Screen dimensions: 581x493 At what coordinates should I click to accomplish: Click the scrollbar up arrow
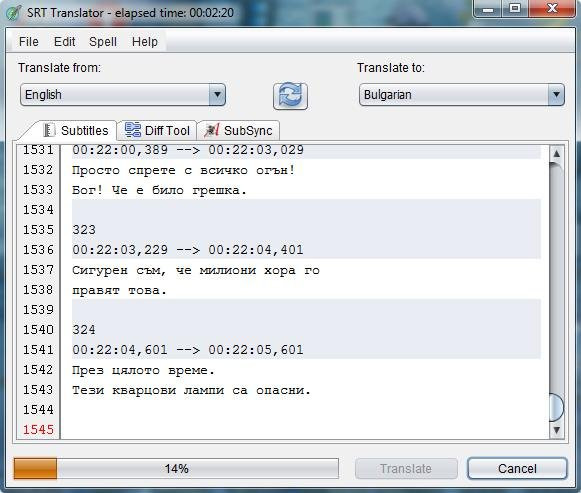pyautogui.click(x=556, y=153)
